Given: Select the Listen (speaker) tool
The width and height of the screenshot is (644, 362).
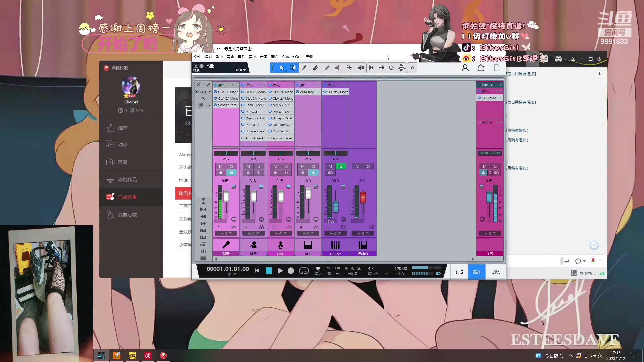Looking at the screenshot, I should coord(360,68).
